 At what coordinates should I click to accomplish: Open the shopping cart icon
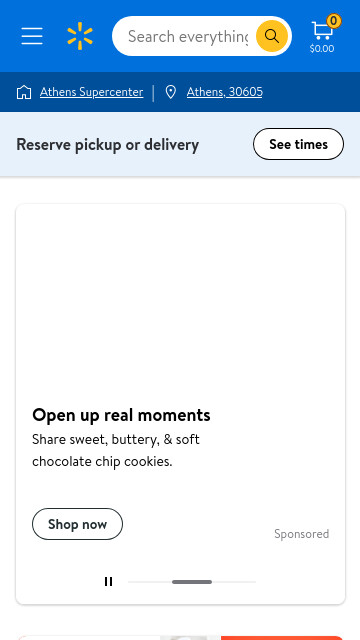click(x=322, y=31)
